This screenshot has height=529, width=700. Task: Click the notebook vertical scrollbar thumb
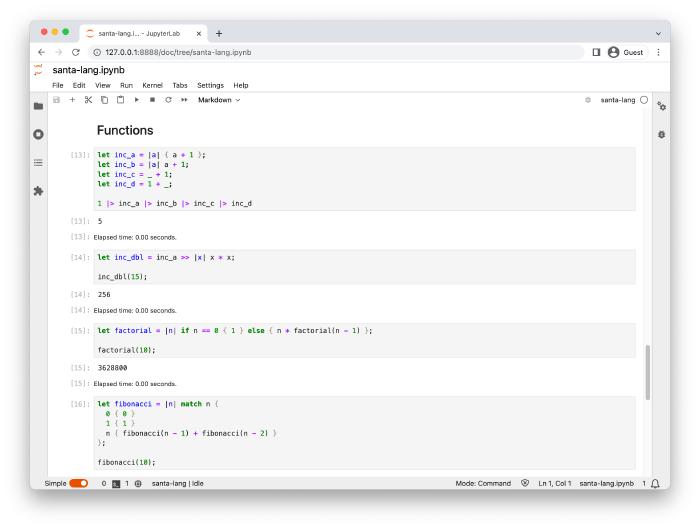(x=648, y=372)
